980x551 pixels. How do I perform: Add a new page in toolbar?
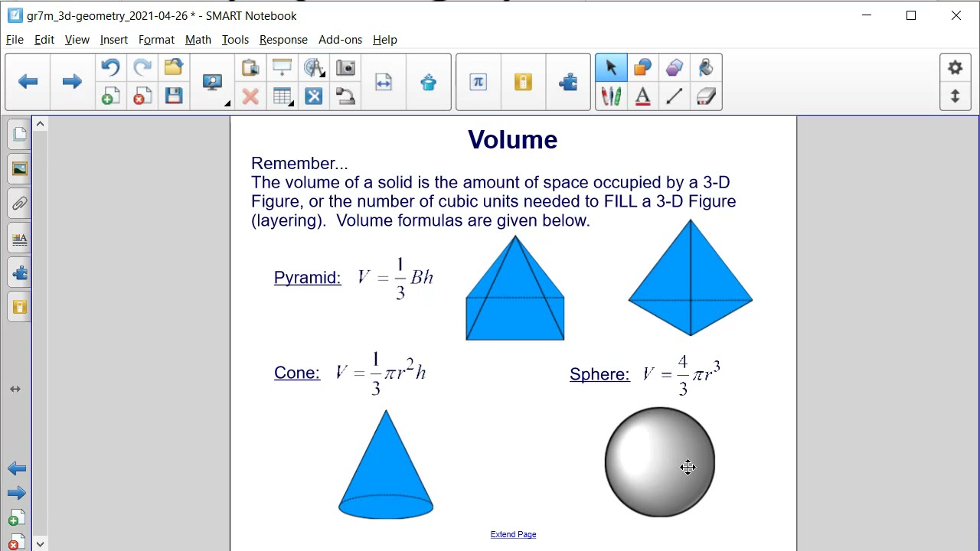pyautogui.click(x=110, y=96)
